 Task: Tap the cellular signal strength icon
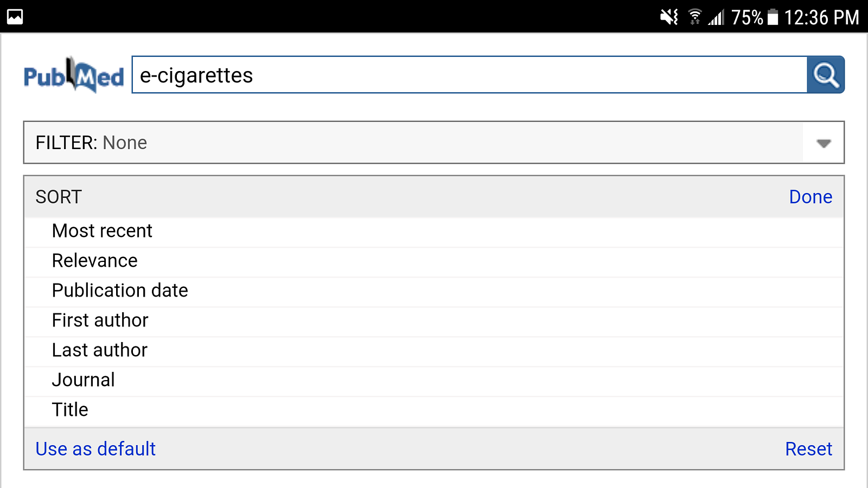(x=716, y=18)
